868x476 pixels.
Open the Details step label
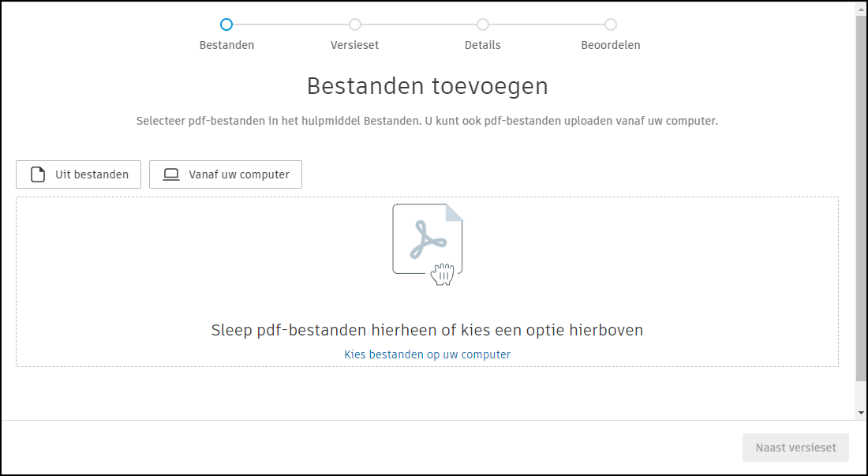click(x=482, y=45)
